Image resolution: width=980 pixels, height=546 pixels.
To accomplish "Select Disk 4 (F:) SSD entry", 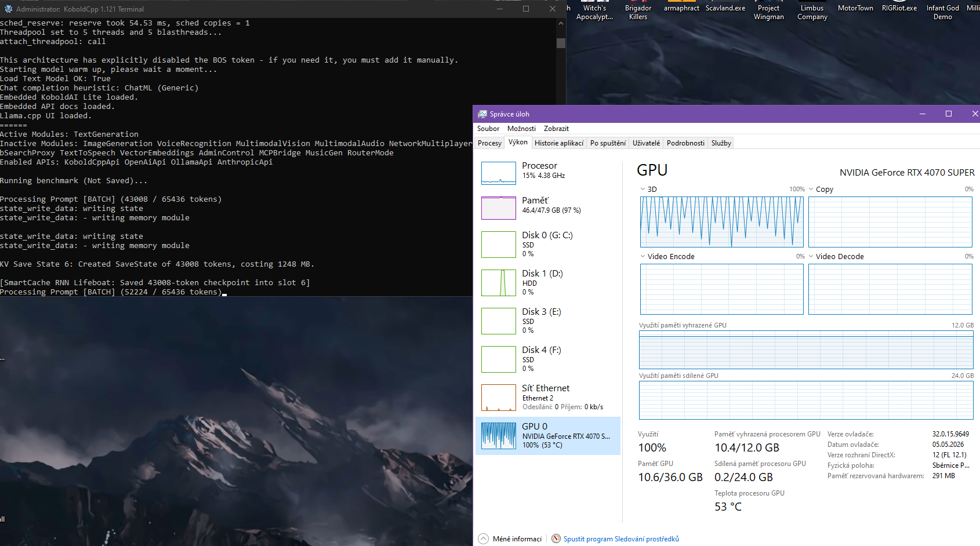I will click(x=547, y=359).
